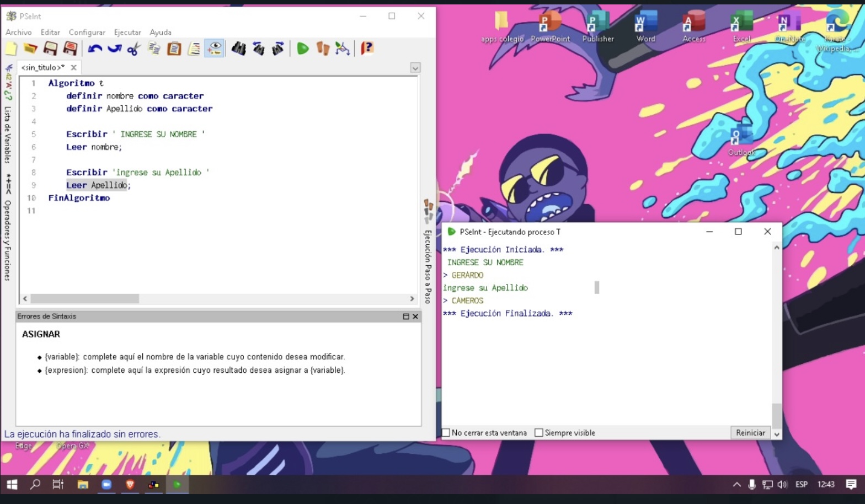Save the algorithm with the floppy icon
865x504 pixels.
click(x=50, y=49)
